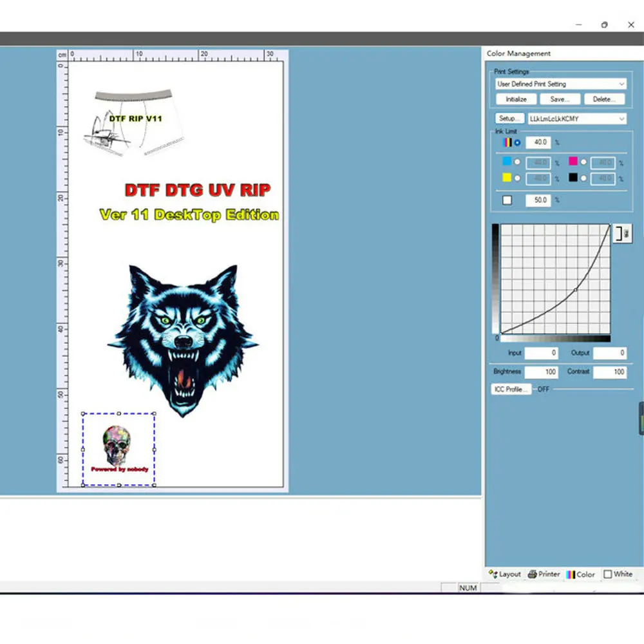Edit the Contrast value field
Viewport: 644px width, 644px height.
[x=610, y=372]
